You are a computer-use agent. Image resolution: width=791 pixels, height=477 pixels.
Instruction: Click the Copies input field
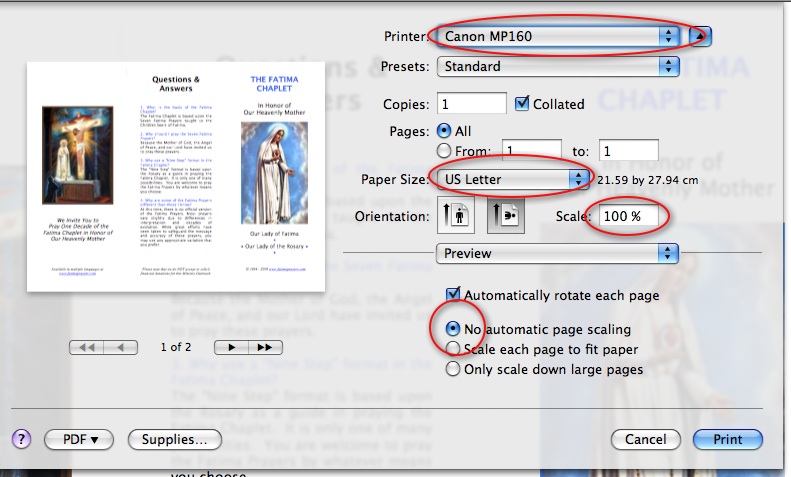coord(472,103)
